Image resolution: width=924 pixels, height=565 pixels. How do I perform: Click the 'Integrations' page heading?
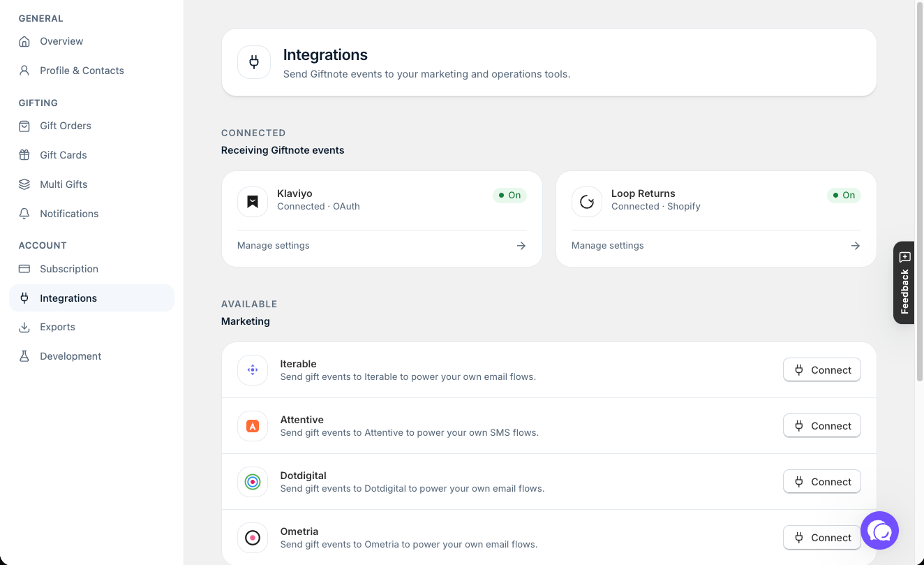tap(325, 54)
